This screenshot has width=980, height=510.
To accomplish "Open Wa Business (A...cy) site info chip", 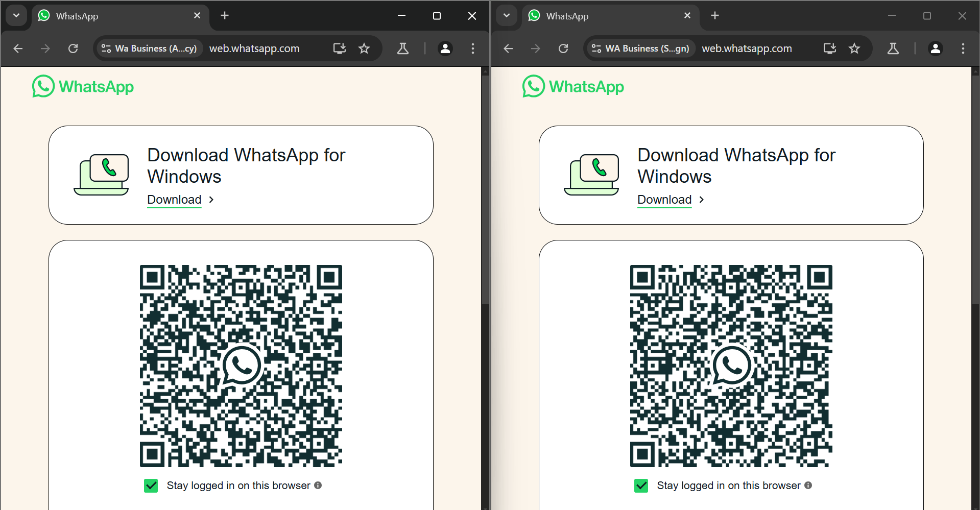I will (149, 48).
